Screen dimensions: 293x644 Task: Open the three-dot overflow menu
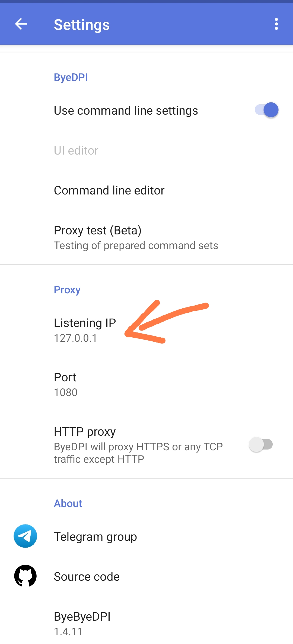pyautogui.click(x=276, y=24)
